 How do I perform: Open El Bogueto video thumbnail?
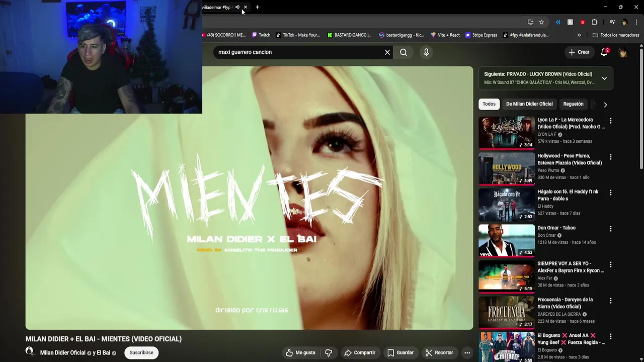tap(507, 347)
